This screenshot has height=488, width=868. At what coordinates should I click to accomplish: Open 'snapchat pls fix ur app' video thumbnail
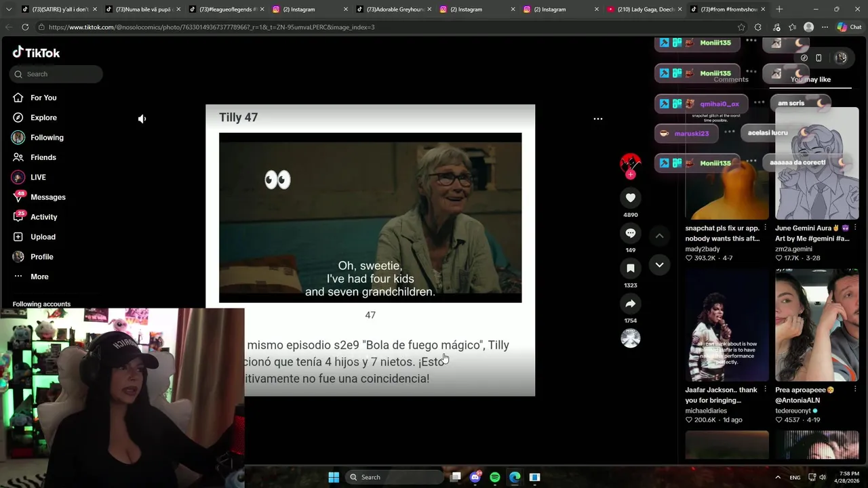point(727,163)
